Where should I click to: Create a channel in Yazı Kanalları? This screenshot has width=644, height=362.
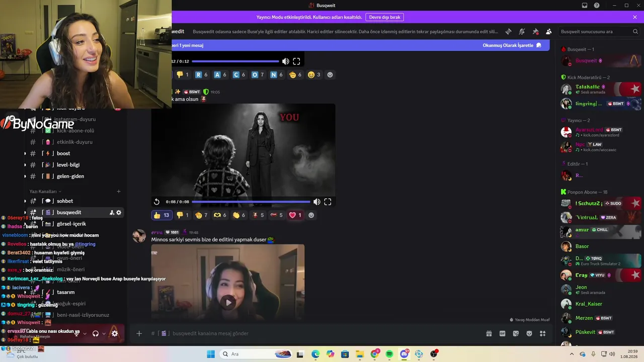[x=119, y=192]
